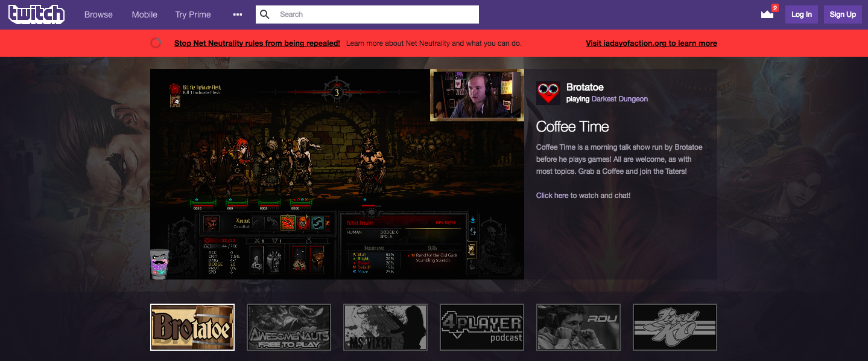Click the Brotatoe heart avatar icon
Viewport: 868px width, 361px height.
pos(548,93)
